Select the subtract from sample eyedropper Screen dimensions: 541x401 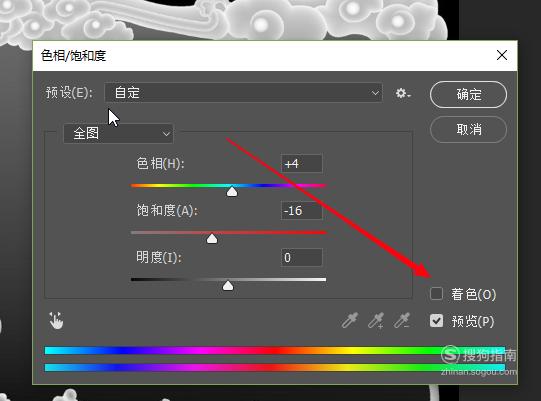[402, 320]
